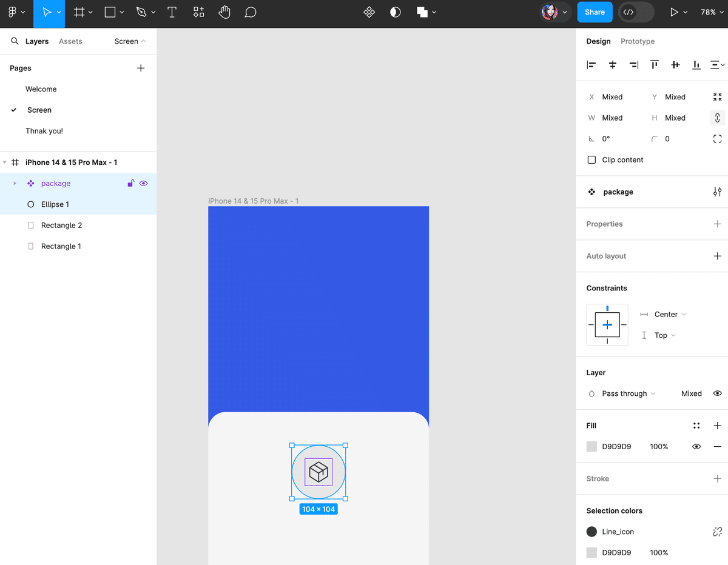Open the 78% zoom dropdown

point(712,12)
